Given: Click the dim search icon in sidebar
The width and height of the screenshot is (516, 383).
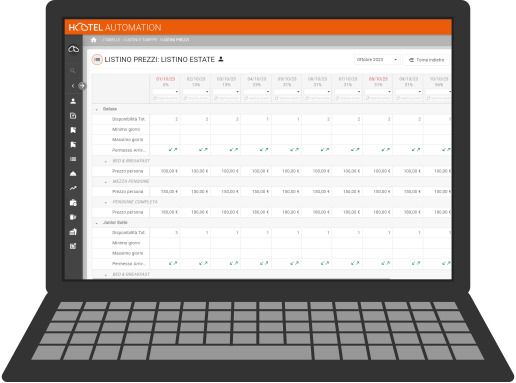Looking at the screenshot, I should pos(73,70).
